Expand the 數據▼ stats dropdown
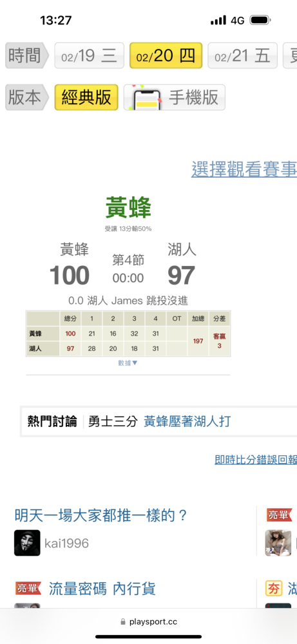 tap(128, 363)
